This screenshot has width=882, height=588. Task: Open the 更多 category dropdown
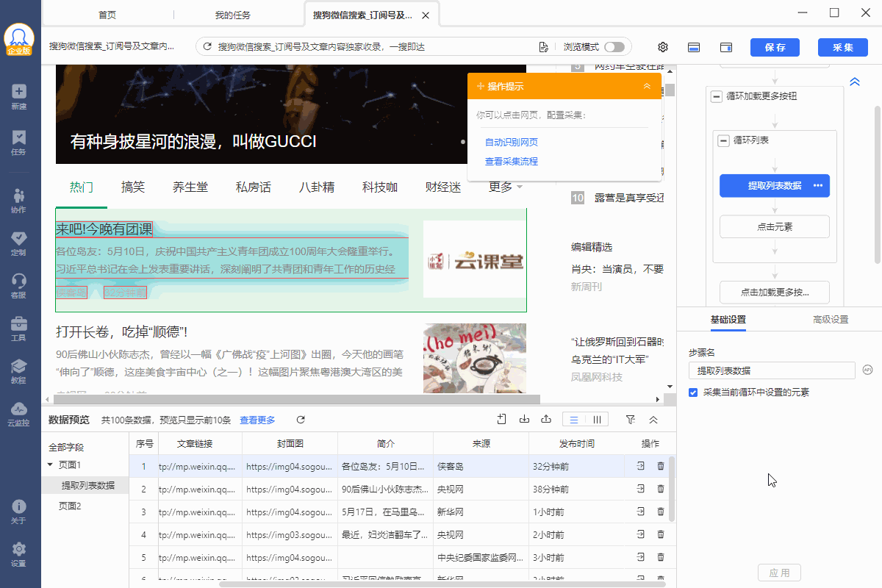[x=506, y=187]
